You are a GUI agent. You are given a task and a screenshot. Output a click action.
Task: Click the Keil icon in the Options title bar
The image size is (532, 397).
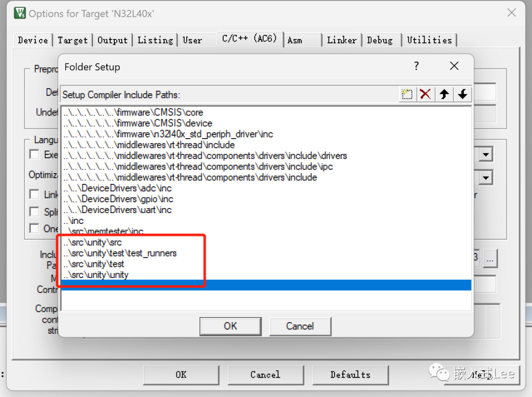[x=20, y=13]
